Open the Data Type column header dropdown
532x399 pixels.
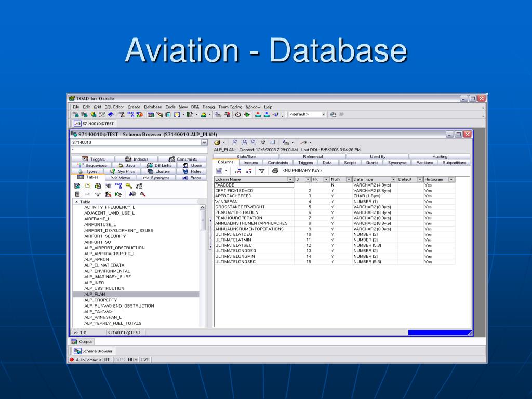click(x=393, y=179)
